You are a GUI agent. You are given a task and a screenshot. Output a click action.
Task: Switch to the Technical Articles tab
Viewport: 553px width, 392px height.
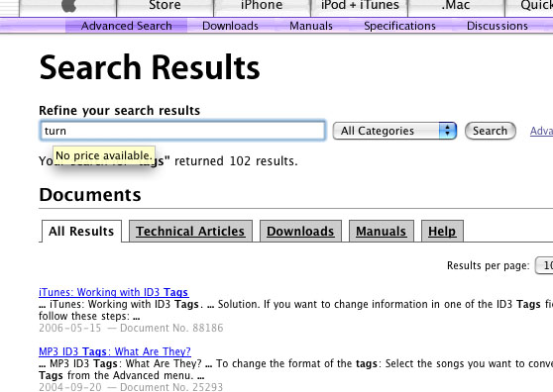190,231
